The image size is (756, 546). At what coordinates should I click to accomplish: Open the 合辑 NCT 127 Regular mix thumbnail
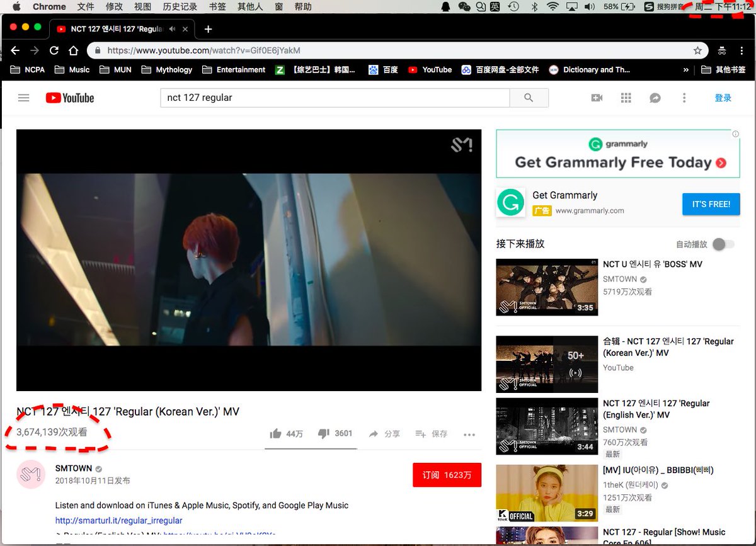pos(547,364)
